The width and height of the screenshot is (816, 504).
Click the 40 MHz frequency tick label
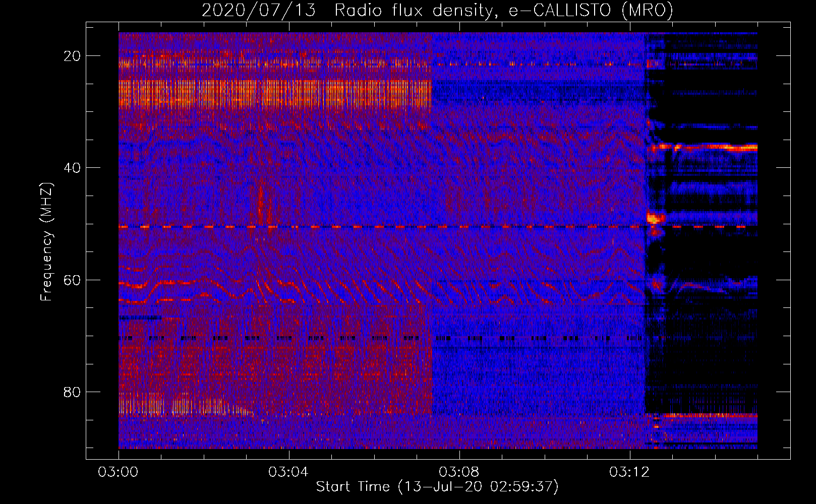tap(73, 168)
